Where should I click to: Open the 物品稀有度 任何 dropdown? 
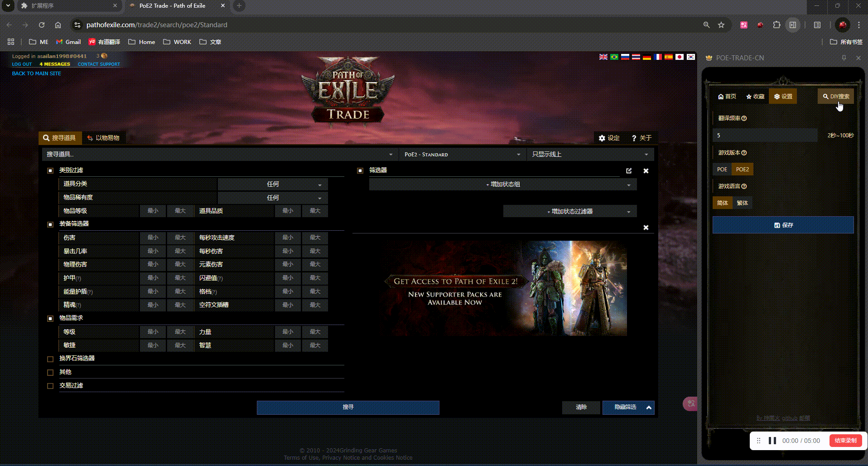[273, 198]
